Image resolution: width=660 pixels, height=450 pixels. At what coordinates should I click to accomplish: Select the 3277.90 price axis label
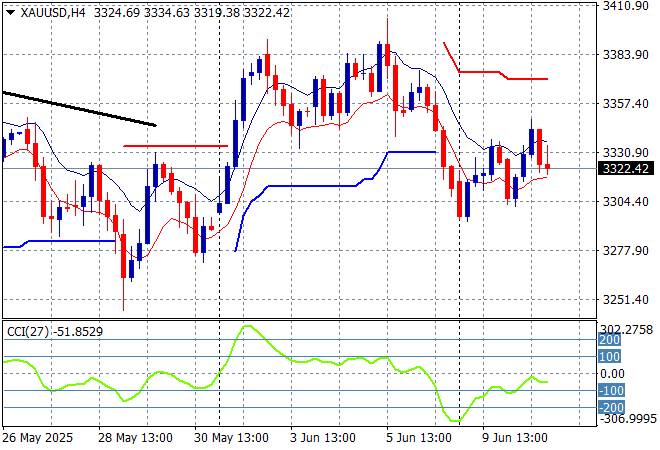(x=625, y=250)
